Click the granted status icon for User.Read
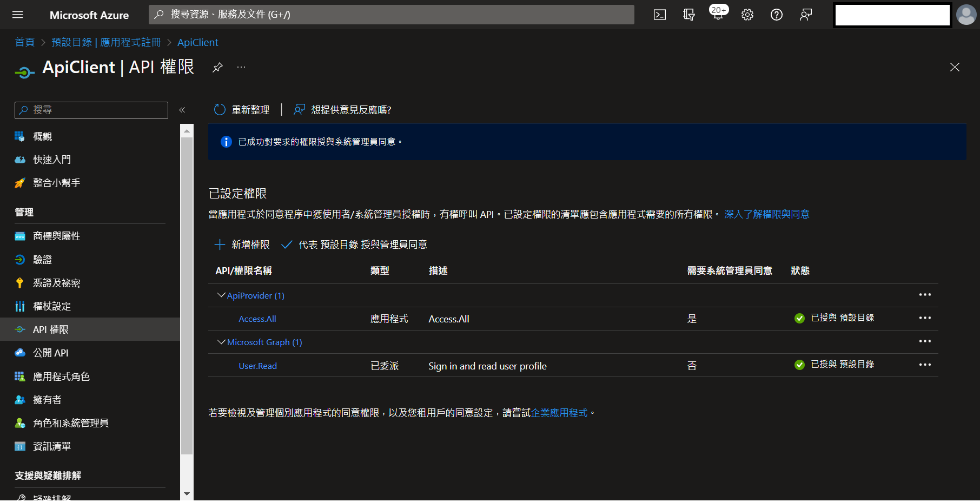The height and width of the screenshot is (502, 980). click(x=799, y=365)
